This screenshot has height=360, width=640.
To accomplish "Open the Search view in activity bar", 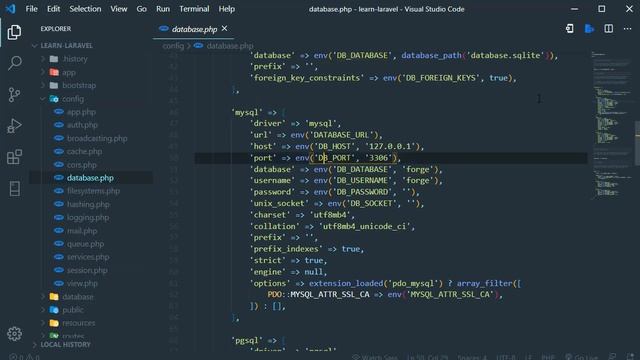I will [14, 63].
